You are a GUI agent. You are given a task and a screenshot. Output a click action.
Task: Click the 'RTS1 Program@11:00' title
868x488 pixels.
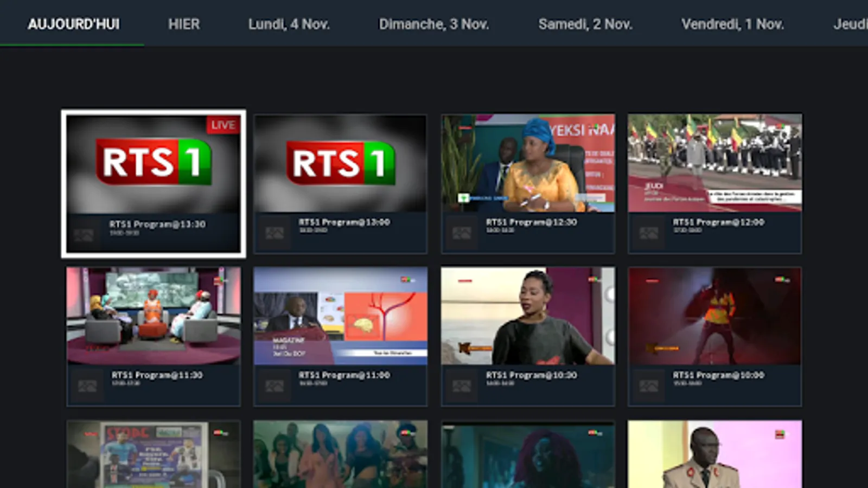[x=344, y=375]
